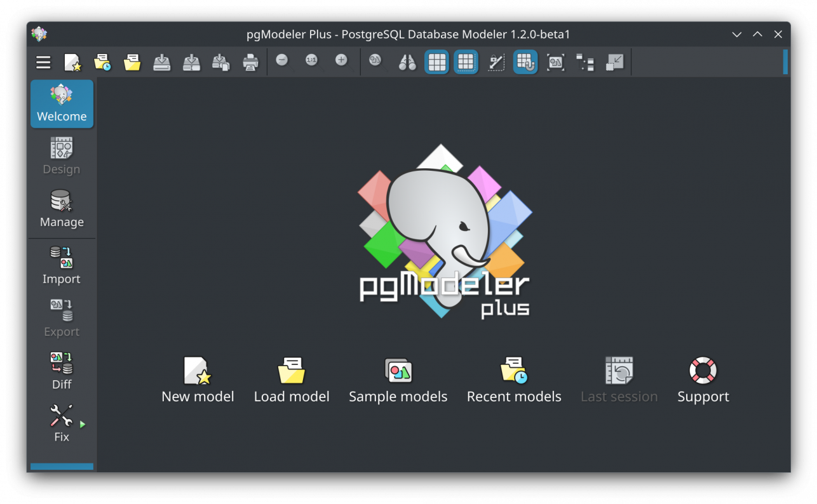Open the Fix model tool
This screenshot has height=504, width=817.
click(62, 423)
